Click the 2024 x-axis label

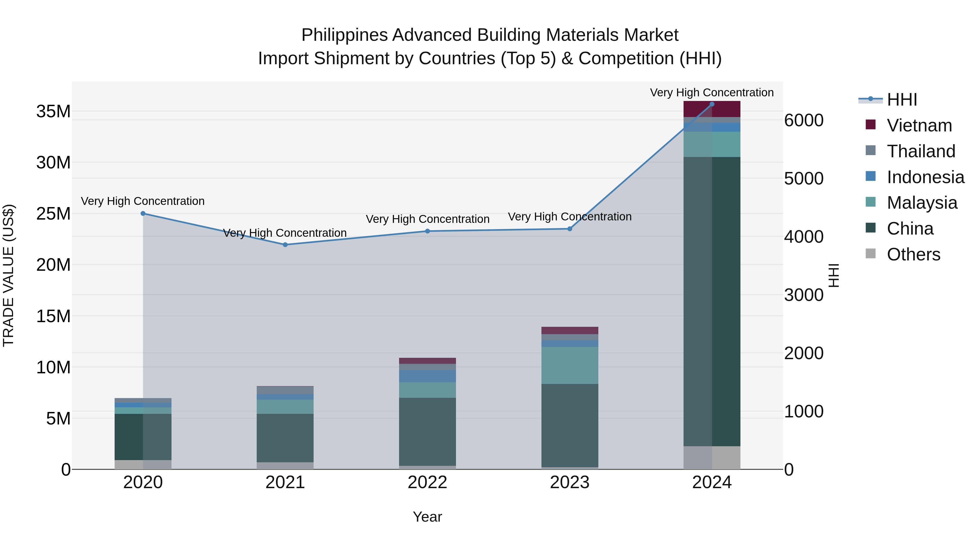712,482
